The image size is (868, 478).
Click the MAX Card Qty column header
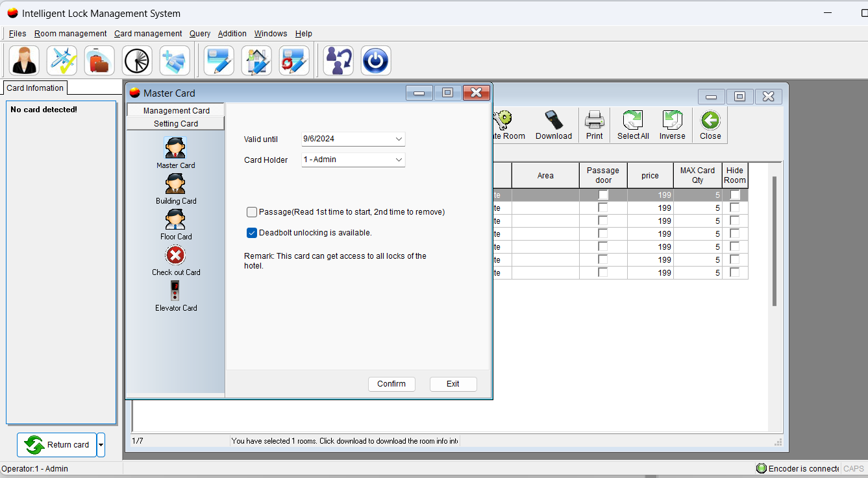click(697, 175)
